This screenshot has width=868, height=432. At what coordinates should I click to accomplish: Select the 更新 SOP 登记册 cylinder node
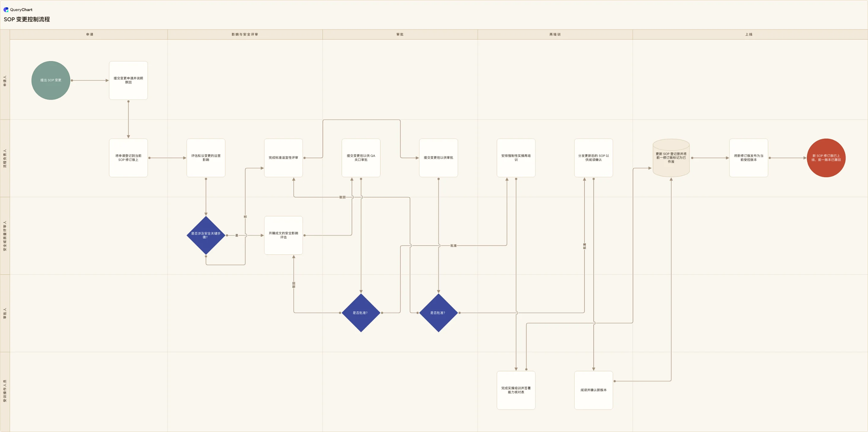pyautogui.click(x=671, y=158)
